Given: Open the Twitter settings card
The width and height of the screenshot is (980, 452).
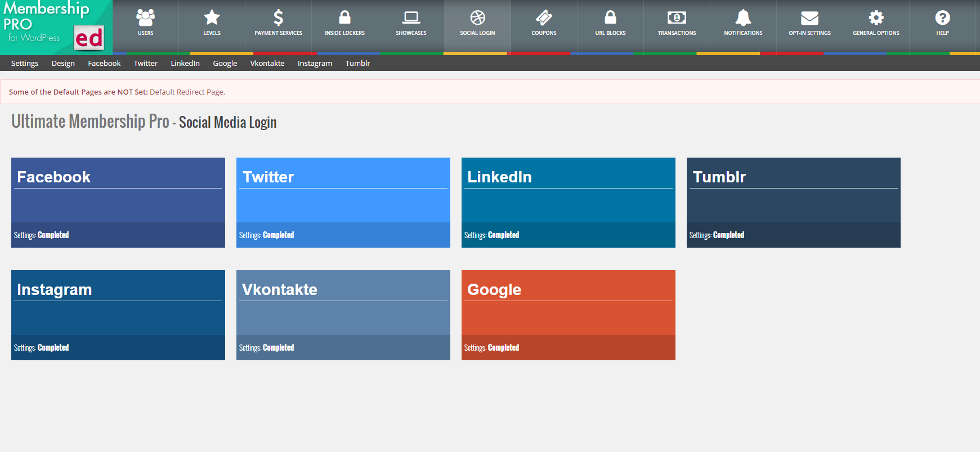Looking at the screenshot, I should (x=343, y=203).
